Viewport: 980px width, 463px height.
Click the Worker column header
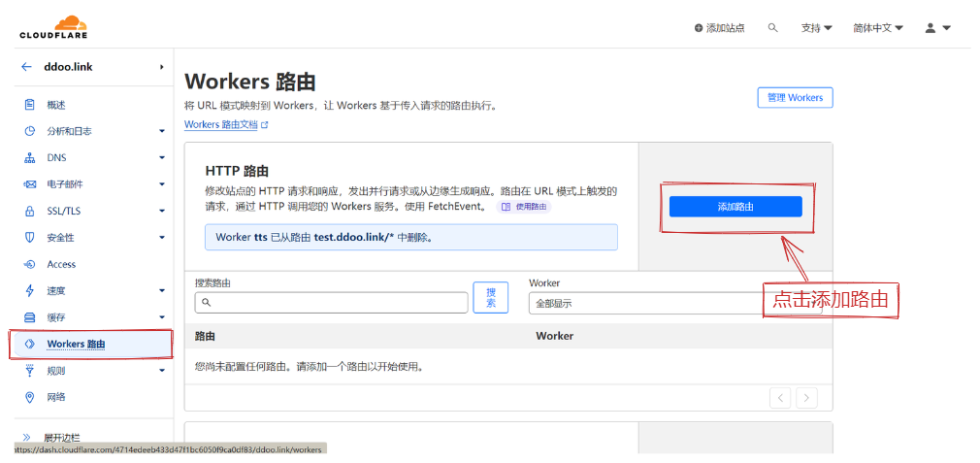[x=554, y=336]
